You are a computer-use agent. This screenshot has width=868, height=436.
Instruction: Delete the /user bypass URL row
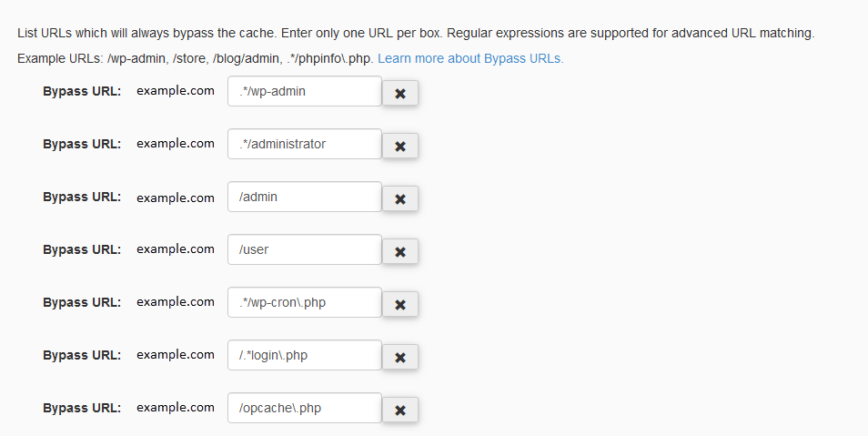(399, 251)
